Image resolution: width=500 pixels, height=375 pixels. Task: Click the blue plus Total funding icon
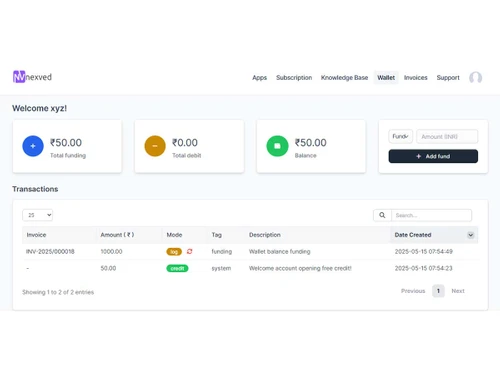[33, 146]
